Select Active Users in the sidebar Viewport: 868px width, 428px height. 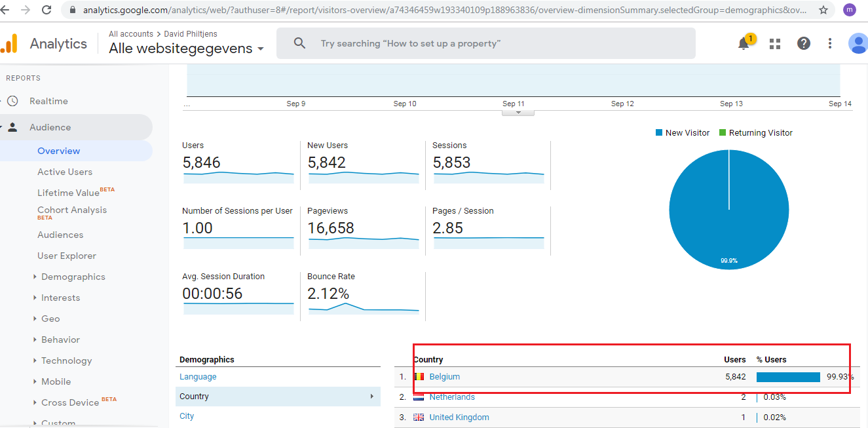pyautogui.click(x=65, y=172)
